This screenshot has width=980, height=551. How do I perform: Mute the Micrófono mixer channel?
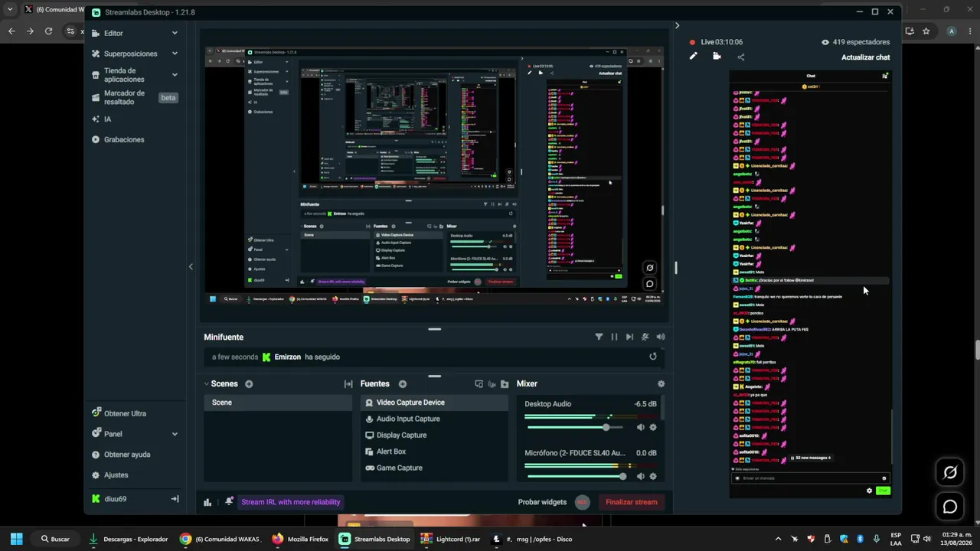(641, 477)
